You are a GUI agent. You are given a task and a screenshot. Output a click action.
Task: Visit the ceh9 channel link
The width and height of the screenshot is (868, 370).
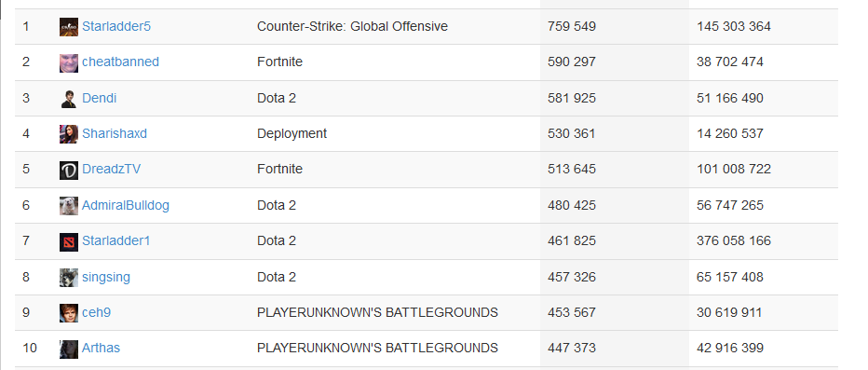96,312
